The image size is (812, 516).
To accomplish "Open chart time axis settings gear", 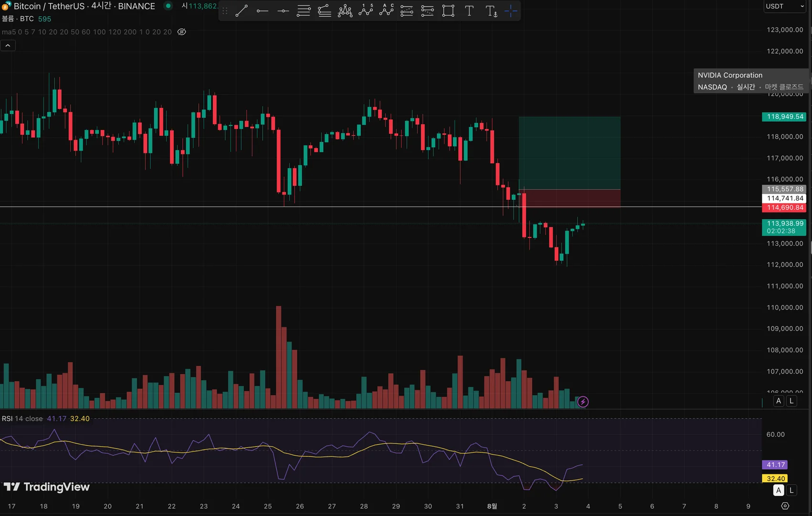I will click(x=785, y=506).
